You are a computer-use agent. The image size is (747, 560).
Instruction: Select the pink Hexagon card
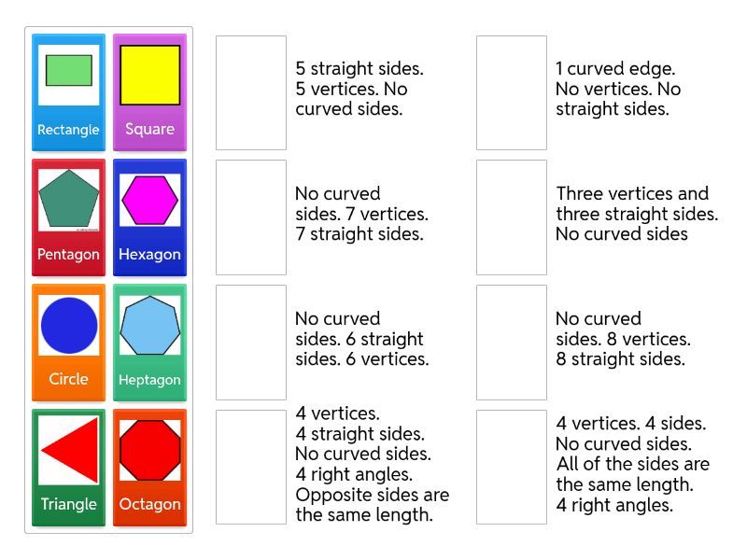[149, 217]
